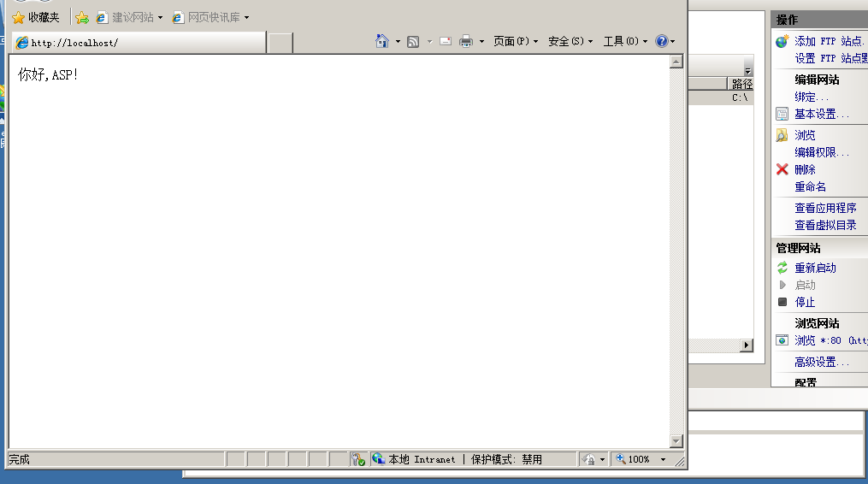This screenshot has height=484, width=868.
Task: Open the help question mark icon
Action: (661, 41)
